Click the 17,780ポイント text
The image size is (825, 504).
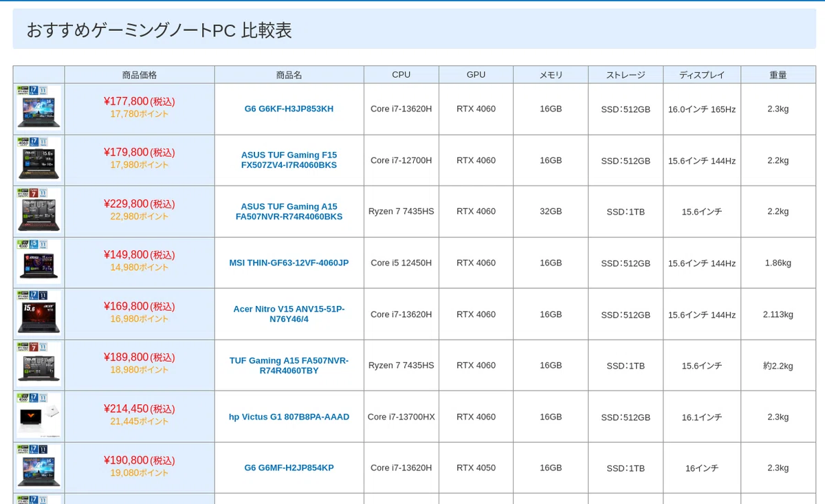coord(139,114)
